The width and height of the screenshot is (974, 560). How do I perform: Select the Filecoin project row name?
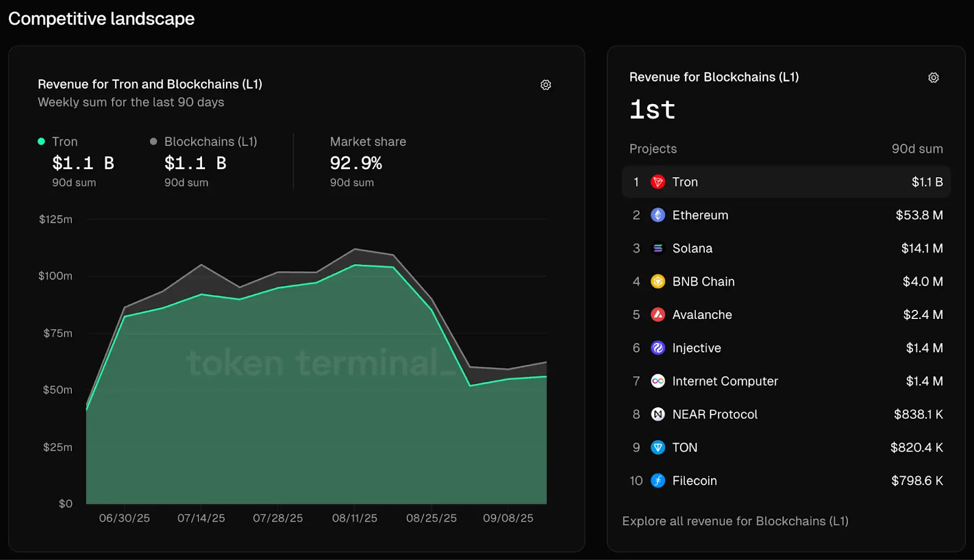[x=694, y=481]
